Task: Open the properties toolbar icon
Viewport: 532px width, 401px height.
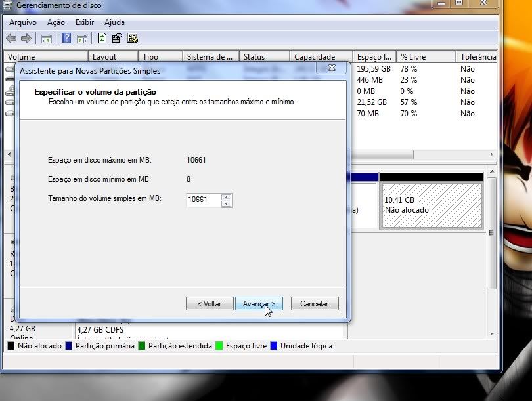Action: tap(118, 38)
